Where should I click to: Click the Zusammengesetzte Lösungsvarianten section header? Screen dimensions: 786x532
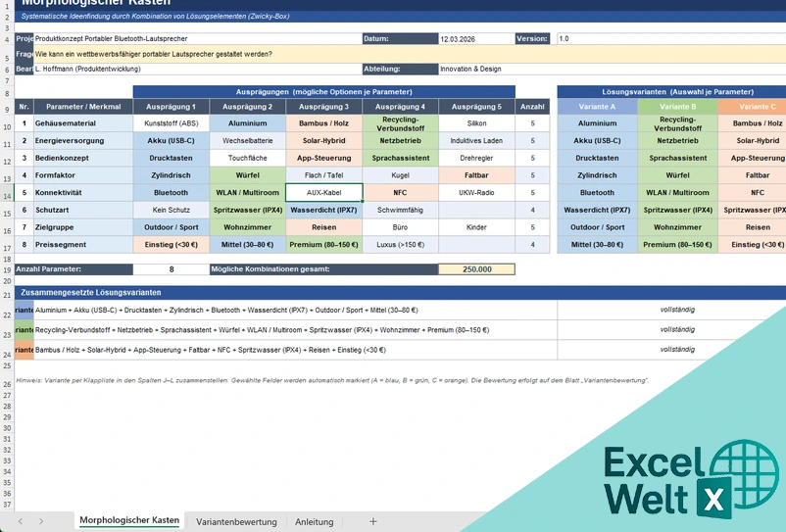point(400,292)
